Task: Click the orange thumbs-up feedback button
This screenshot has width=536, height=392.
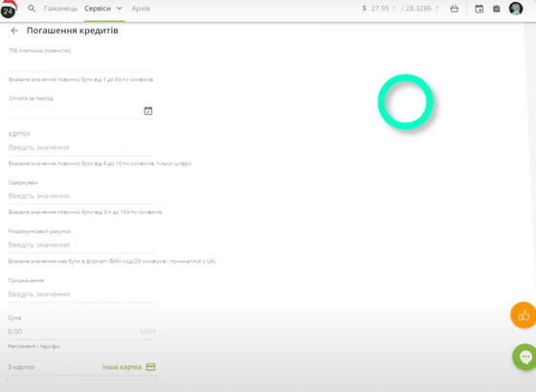Action: pos(524,316)
